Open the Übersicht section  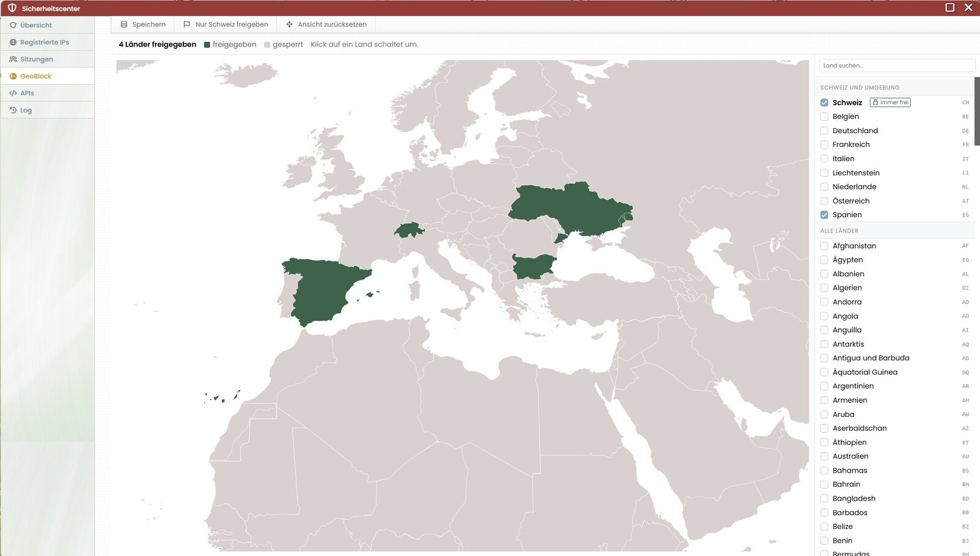[48, 25]
